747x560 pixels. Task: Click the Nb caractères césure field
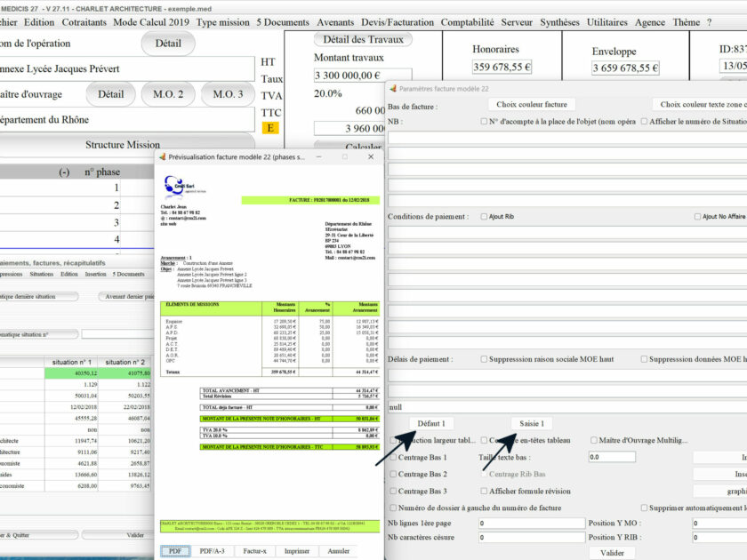(x=532, y=538)
